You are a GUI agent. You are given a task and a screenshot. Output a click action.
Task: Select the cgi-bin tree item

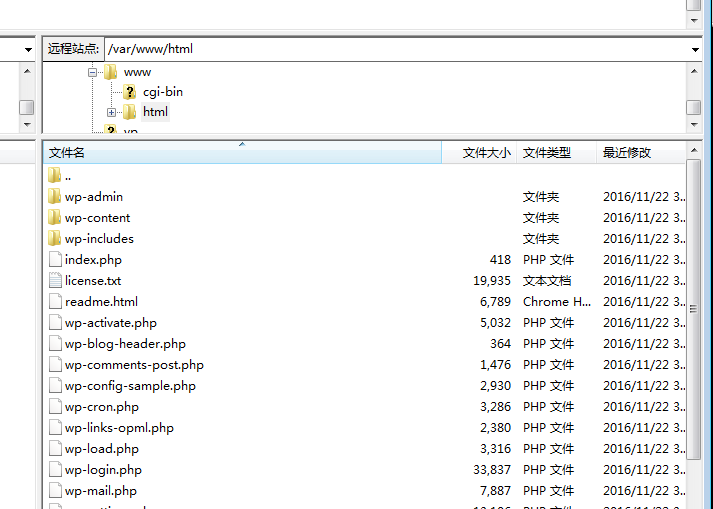tap(163, 92)
